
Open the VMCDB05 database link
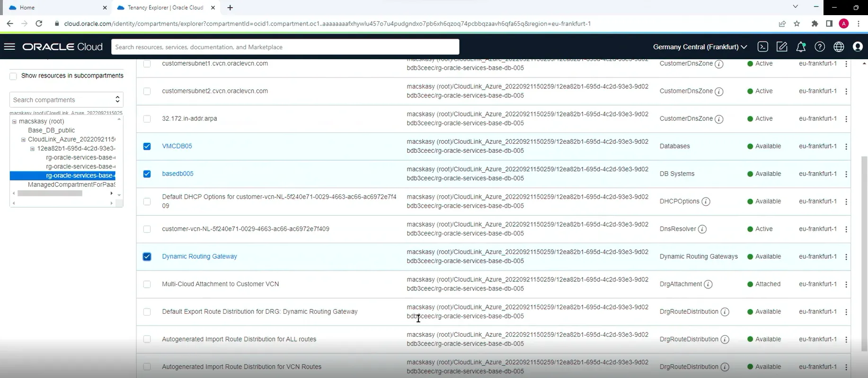(x=177, y=146)
